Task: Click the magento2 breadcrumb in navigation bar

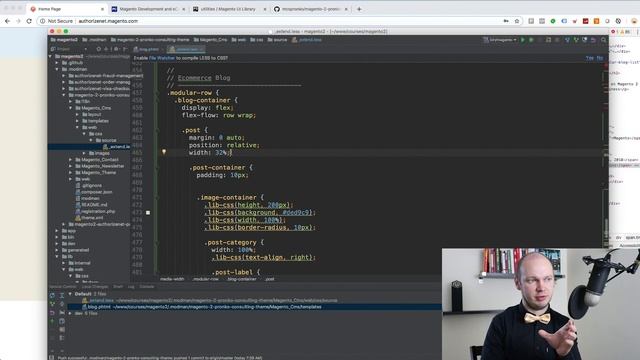Action: click(64, 40)
